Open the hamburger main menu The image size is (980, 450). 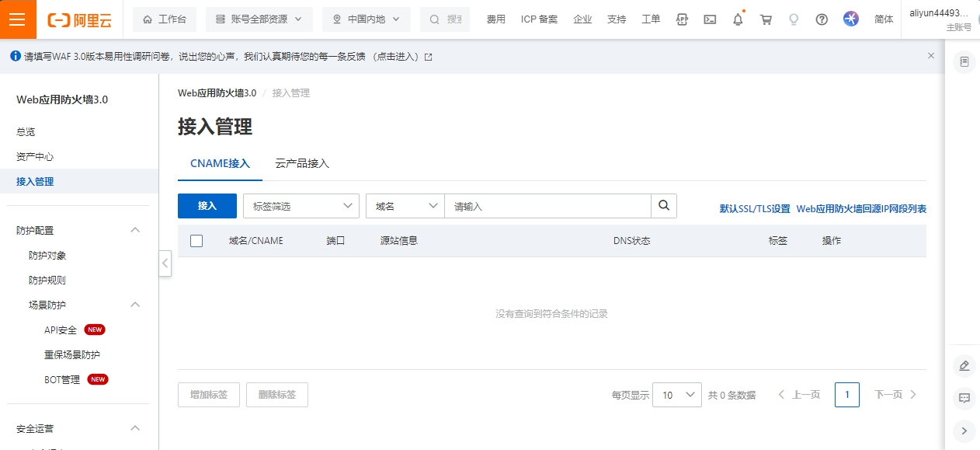click(x=18, y=19)
